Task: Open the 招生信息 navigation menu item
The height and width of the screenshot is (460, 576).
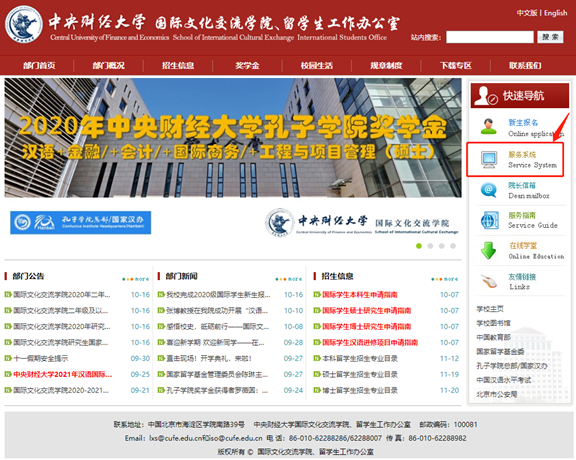Action: [178, 66]
